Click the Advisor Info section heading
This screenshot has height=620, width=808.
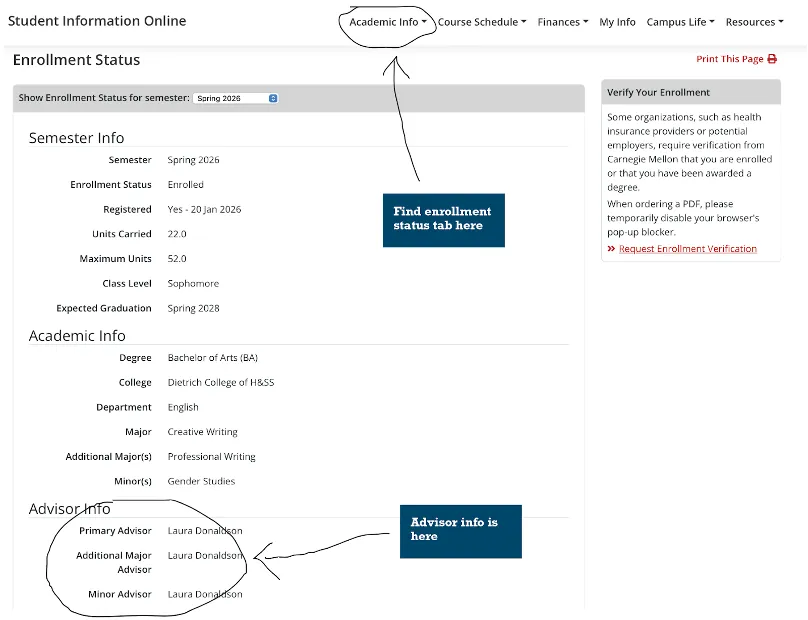[x=69, y=509]
